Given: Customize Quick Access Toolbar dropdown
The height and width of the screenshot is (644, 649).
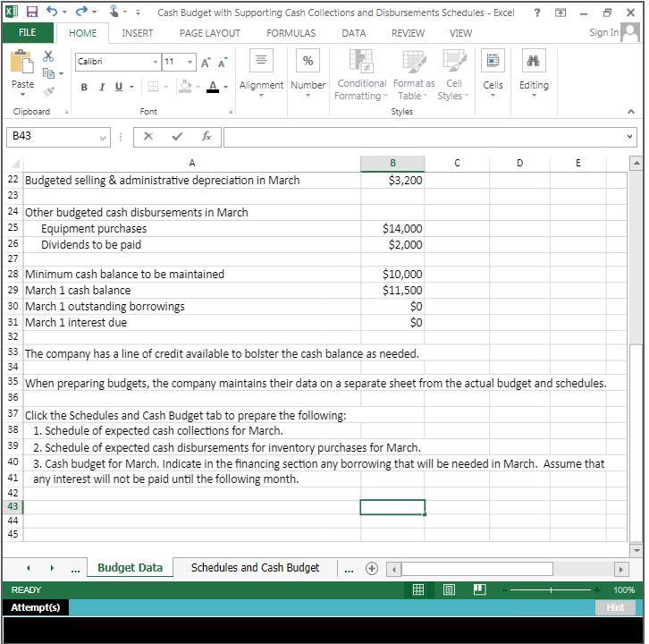Looking at the screenshot, I should (139, 13).
